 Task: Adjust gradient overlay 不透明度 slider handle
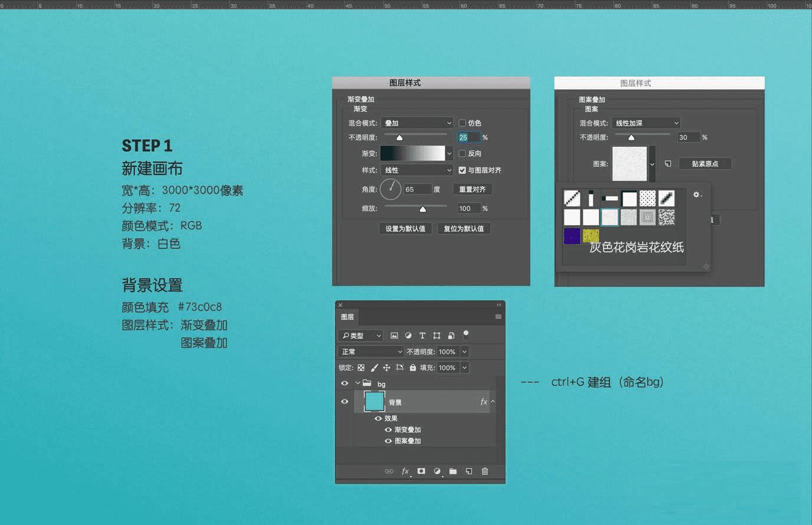(x=399, y=137)
